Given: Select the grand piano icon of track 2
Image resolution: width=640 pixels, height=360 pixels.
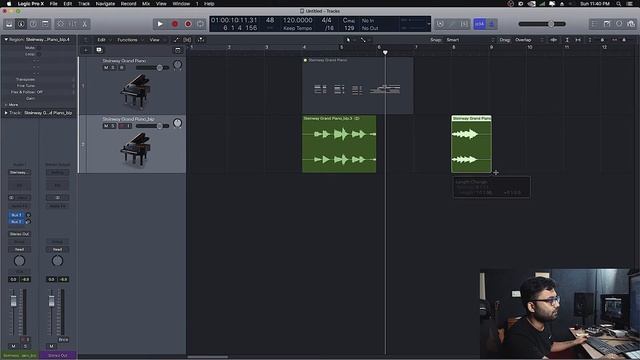Looking at the screenshot, I should click(x=135, y=149).
